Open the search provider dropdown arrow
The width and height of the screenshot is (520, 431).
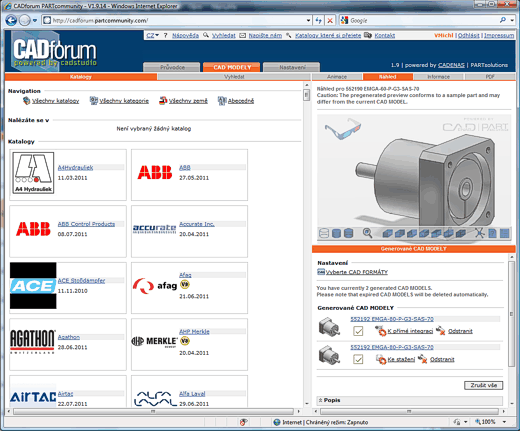tap(512, 20)
